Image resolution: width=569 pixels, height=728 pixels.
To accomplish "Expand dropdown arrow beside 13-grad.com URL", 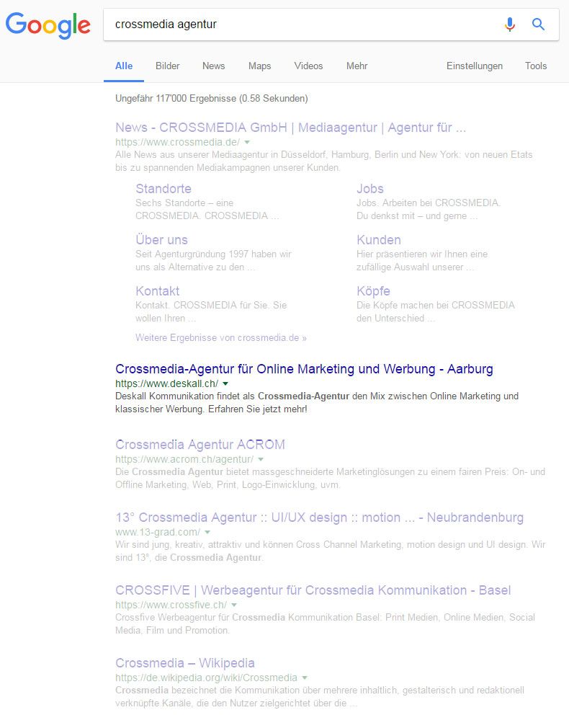I will (x=207, y=532).
